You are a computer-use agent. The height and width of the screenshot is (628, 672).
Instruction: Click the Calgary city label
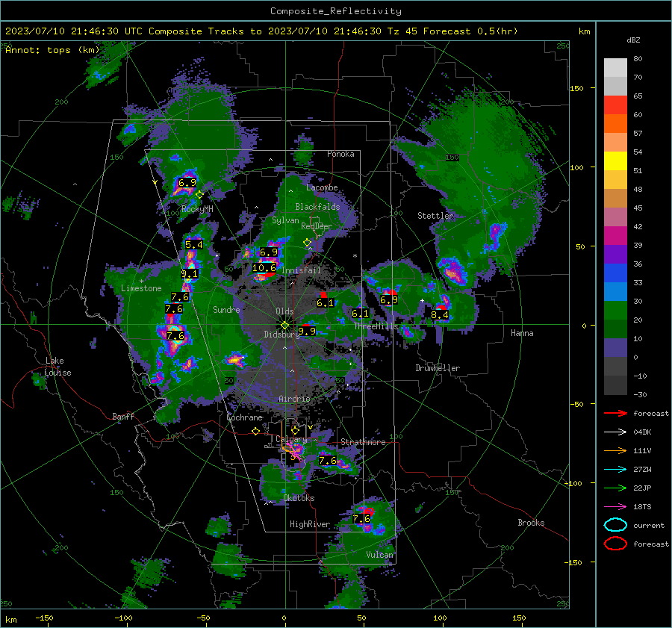[291, 439]
